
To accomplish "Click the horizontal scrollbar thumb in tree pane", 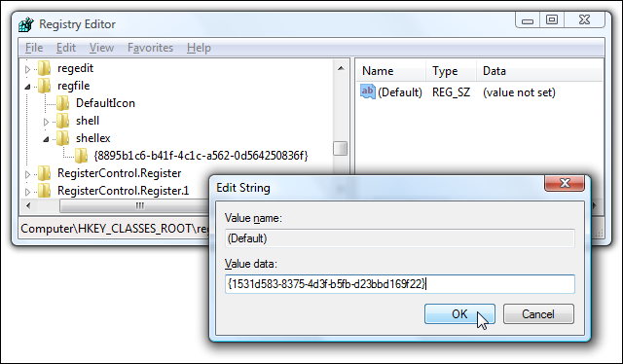I will click(x=134, y=205).
